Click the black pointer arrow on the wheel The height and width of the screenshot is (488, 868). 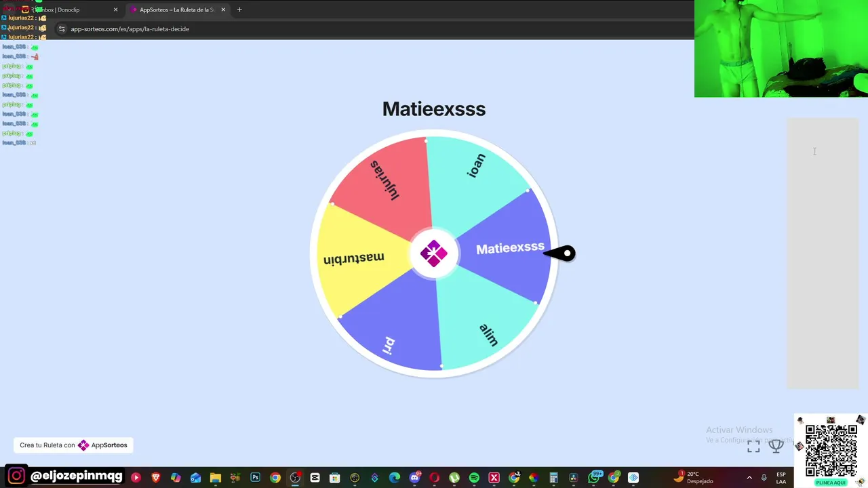[561, 253]
